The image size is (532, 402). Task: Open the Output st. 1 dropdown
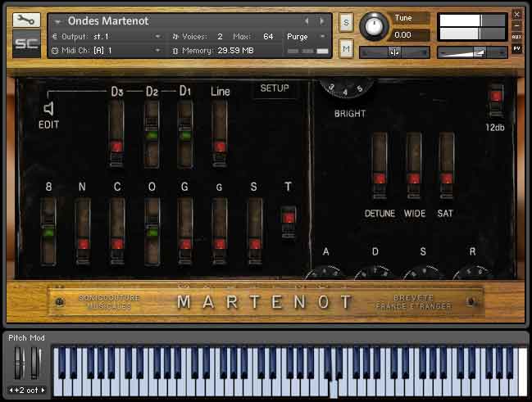click(x=157, y=36)
